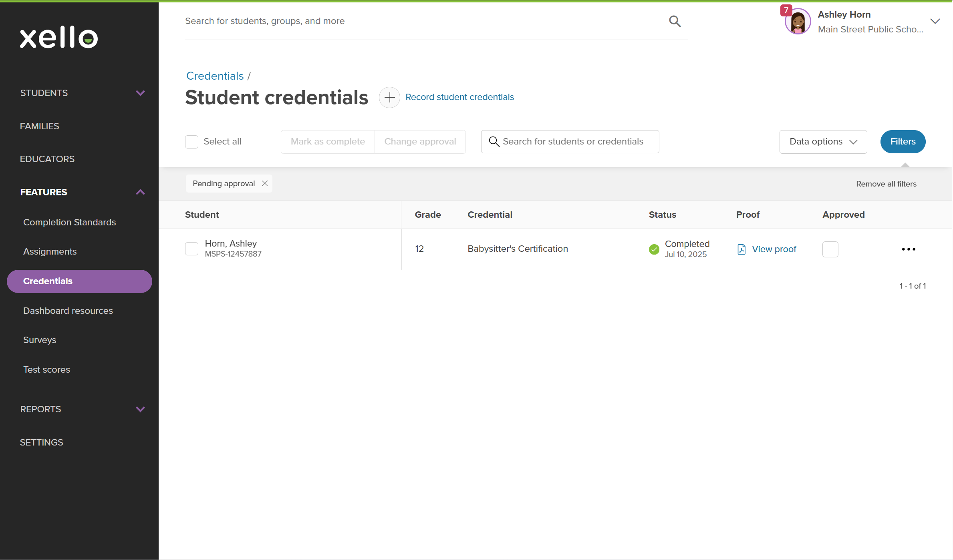Open the Data options dropdown
Image resolution: width=953 pixels, height=560 pixels.
823,141
